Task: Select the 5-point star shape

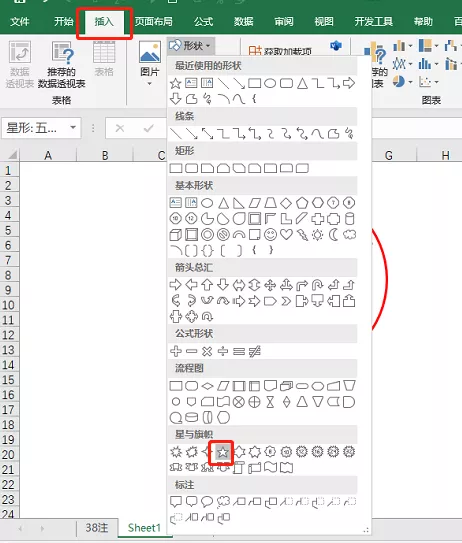Action: (223, 452)
